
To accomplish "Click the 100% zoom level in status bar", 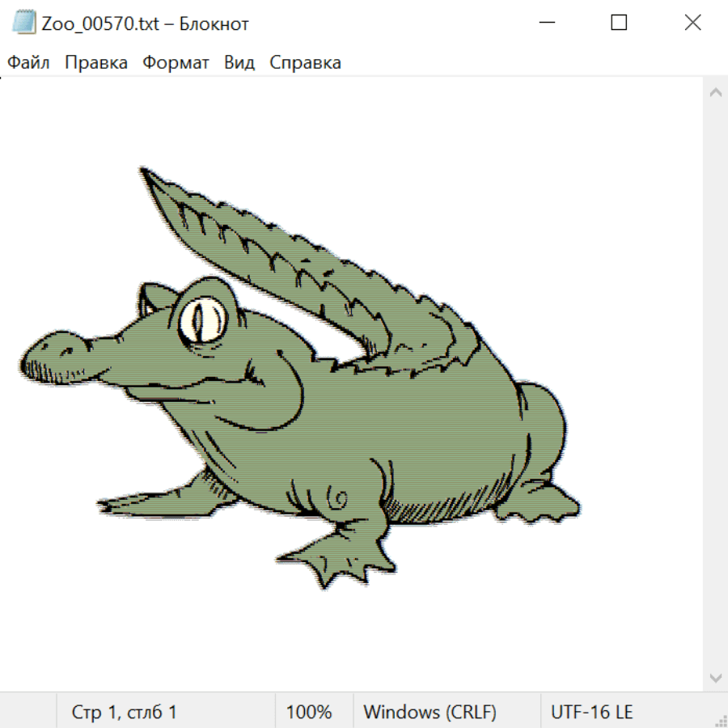I will pos(309,712).
